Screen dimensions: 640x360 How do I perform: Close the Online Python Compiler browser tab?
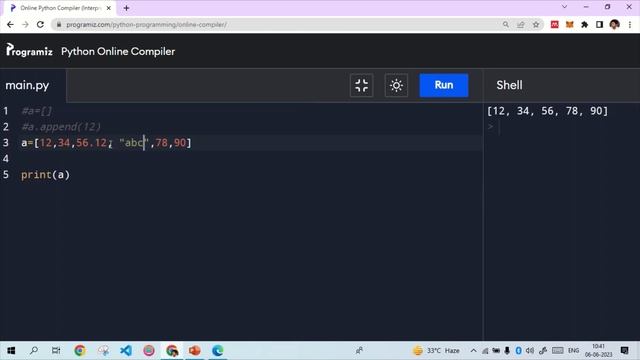point(109,8)
